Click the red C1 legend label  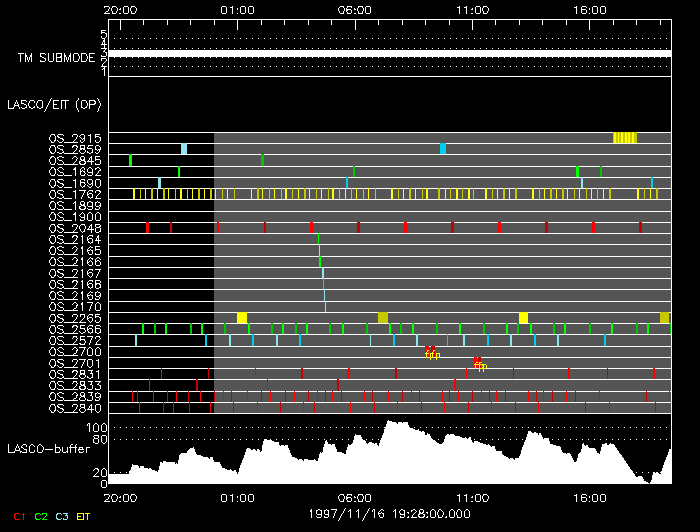coord(18,517)
